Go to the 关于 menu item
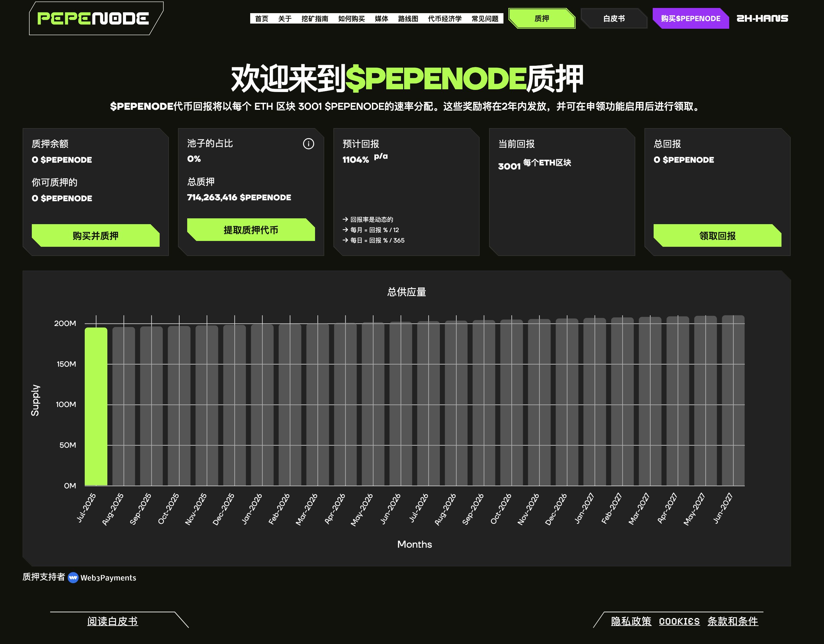The width and height of the screenshot is (824, 644). 284,19
